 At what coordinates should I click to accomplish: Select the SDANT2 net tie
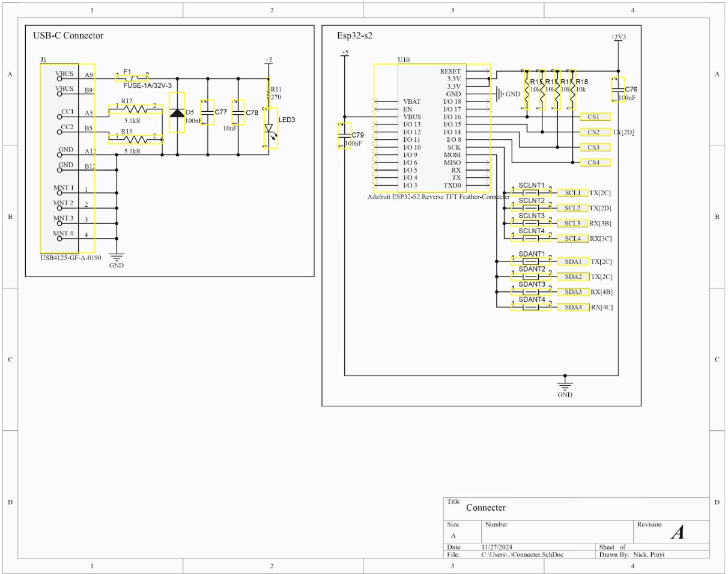pyautogui.click(x=531, y=276)
